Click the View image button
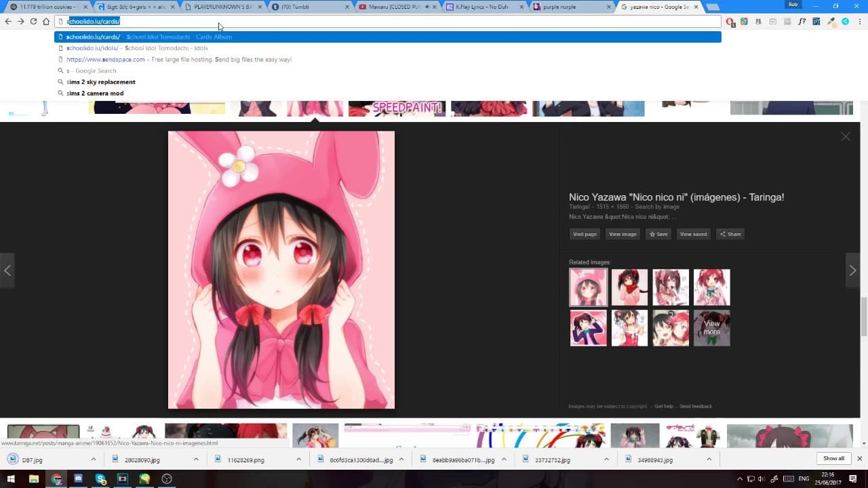Viewport: 868px width, 488px height. point(623,234)
